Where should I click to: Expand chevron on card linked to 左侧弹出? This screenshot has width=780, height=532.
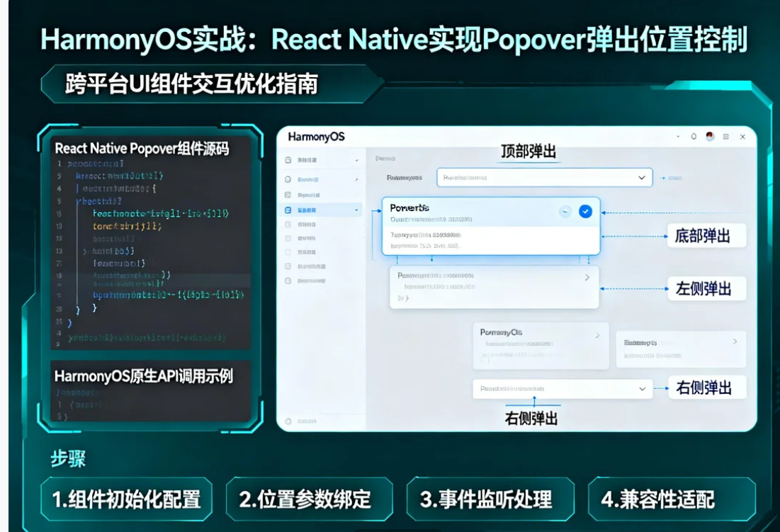[x=587, y=278]
